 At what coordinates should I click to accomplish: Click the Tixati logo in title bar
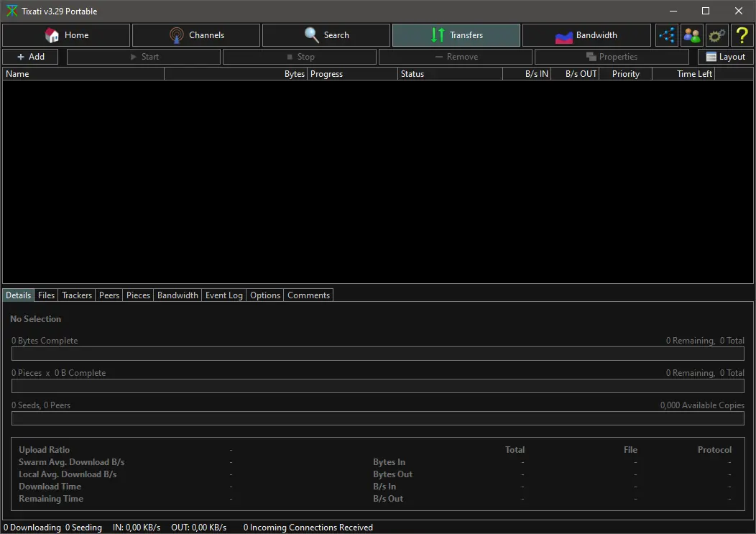[12, 11]
